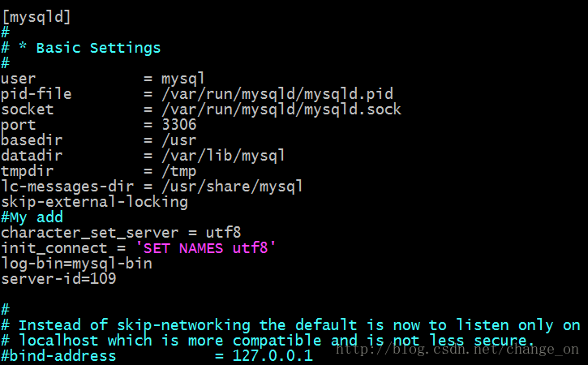The width and height of the screenshot is (588, 365).
Task: Click the lc-messages-dir value /usr/share/mysql
Action: click(x=232, y=187)
